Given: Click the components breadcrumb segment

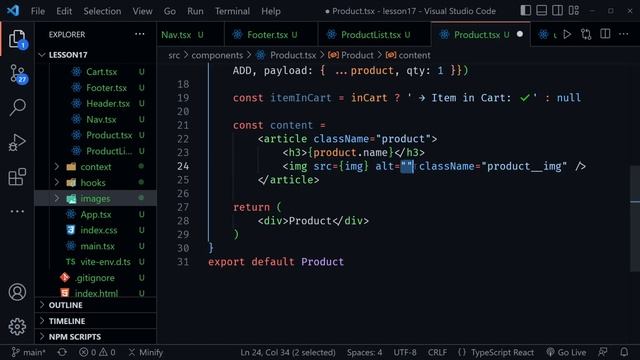Looking at the screenshot, I should [217, 55].
